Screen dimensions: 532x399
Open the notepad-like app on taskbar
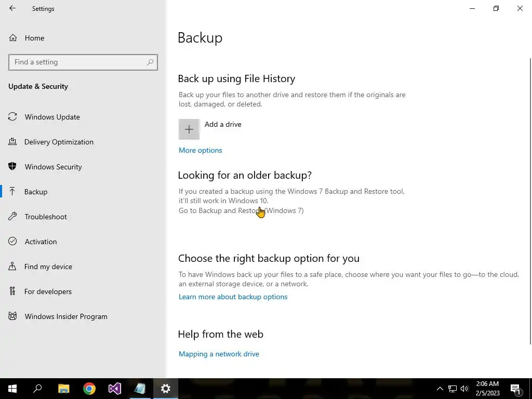(x=140, y=389)
